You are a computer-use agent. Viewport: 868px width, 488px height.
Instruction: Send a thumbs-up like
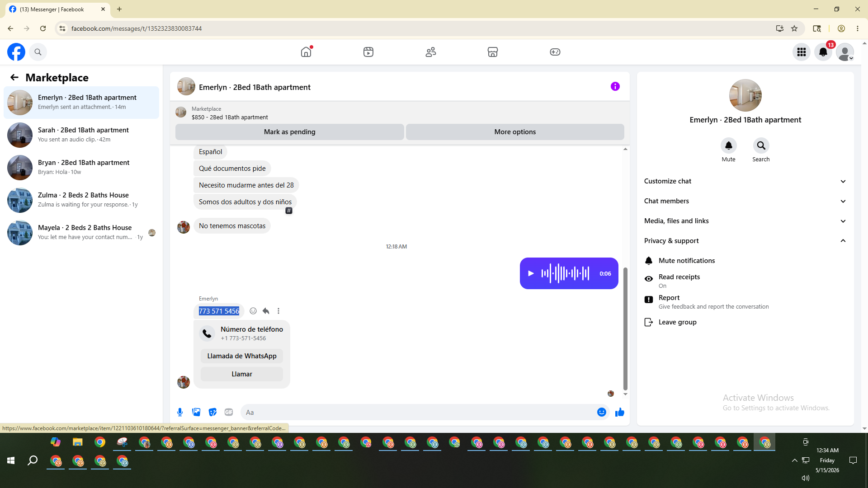(620, 412)
